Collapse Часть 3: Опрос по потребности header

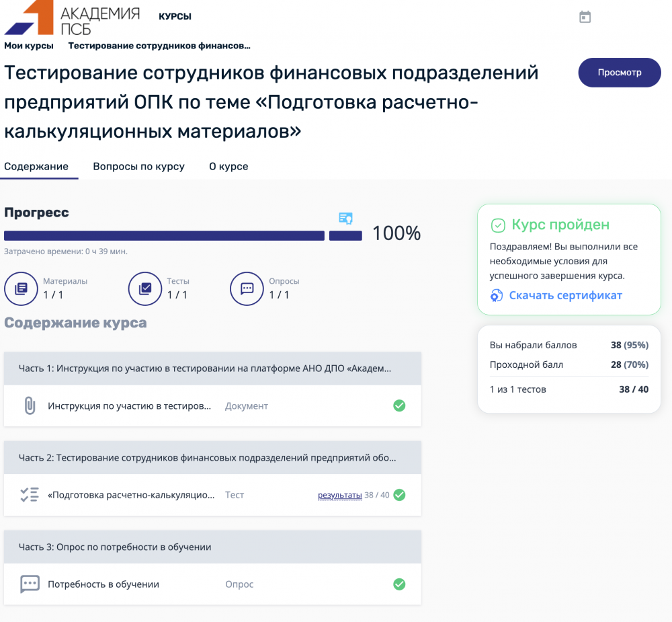pyautogui.click(x=212, y=547)
